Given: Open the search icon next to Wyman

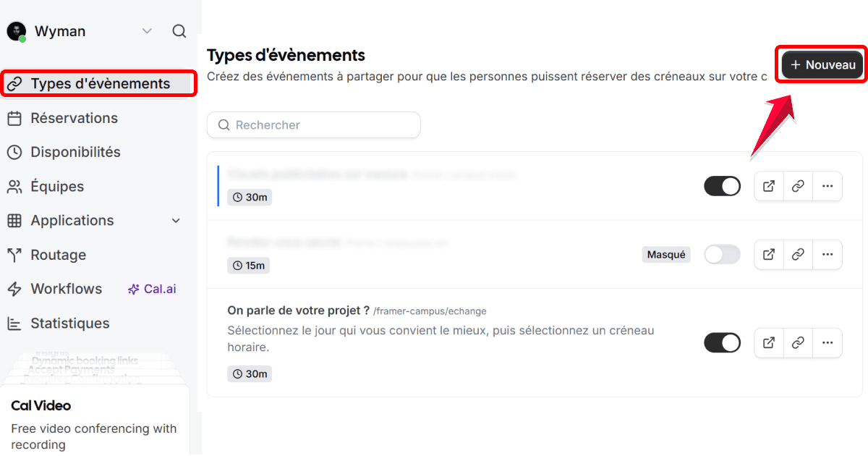Looking at the screenshot, I should point(179,31).
